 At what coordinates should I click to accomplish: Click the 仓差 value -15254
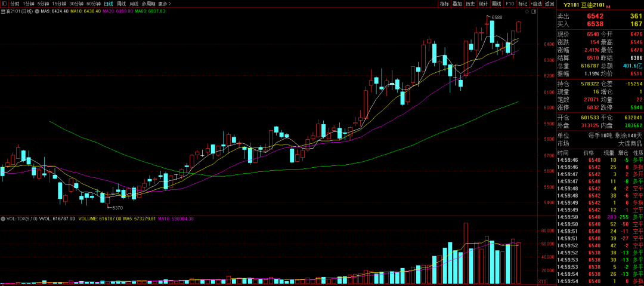pyautogui.click(x=633, y=84)
